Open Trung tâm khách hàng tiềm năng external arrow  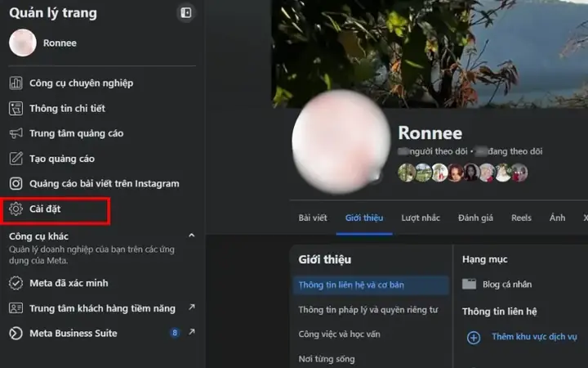click(x=192, y=307)
